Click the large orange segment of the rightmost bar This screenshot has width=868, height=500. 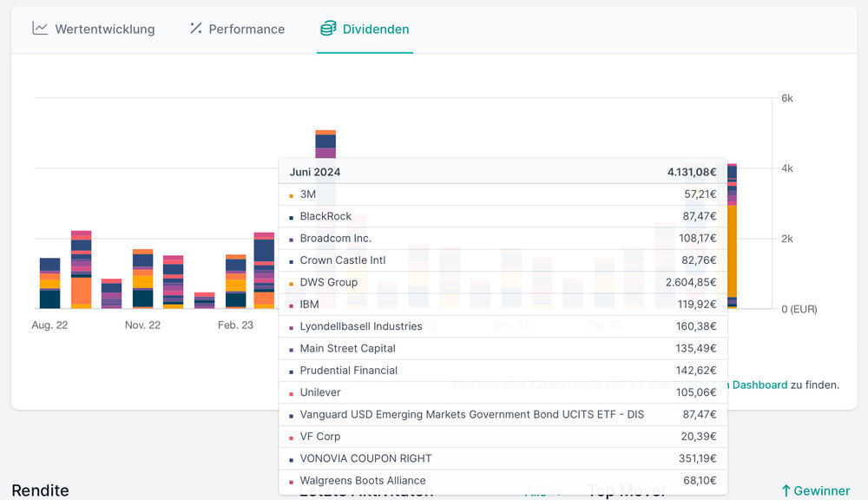(x=732, y=252)
